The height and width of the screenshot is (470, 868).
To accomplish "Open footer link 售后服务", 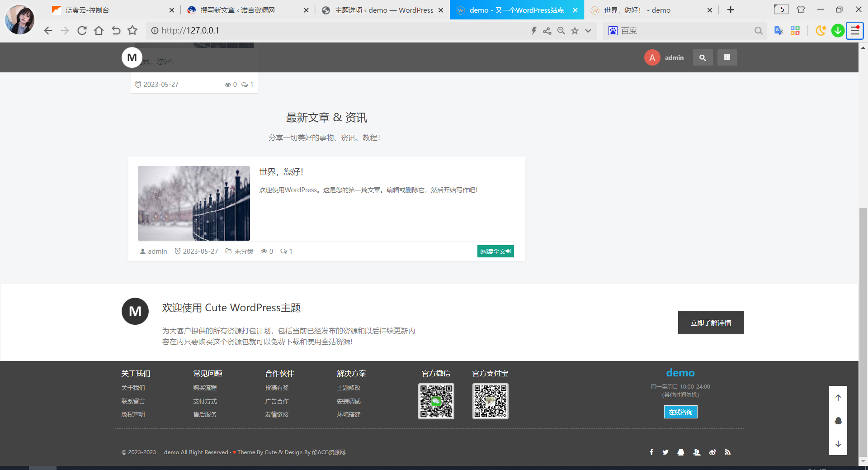I will (205, 414).
